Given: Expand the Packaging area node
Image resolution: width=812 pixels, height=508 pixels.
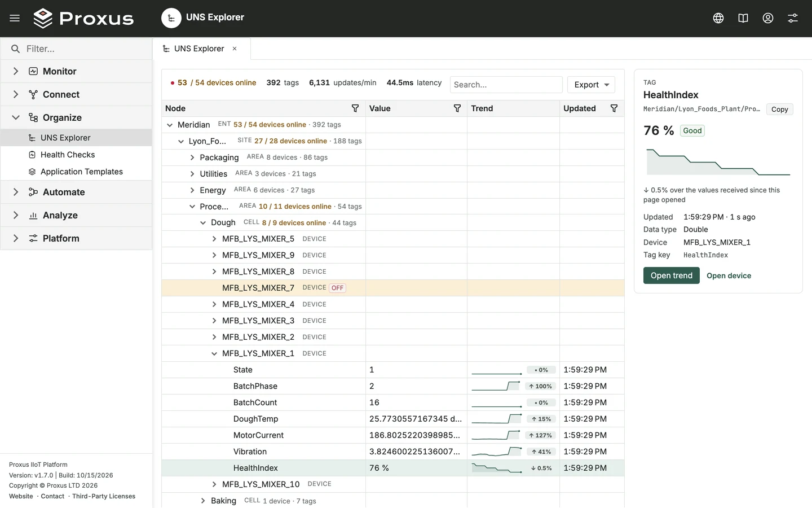Looking at the screenshot, I should (x=192, y=157).
